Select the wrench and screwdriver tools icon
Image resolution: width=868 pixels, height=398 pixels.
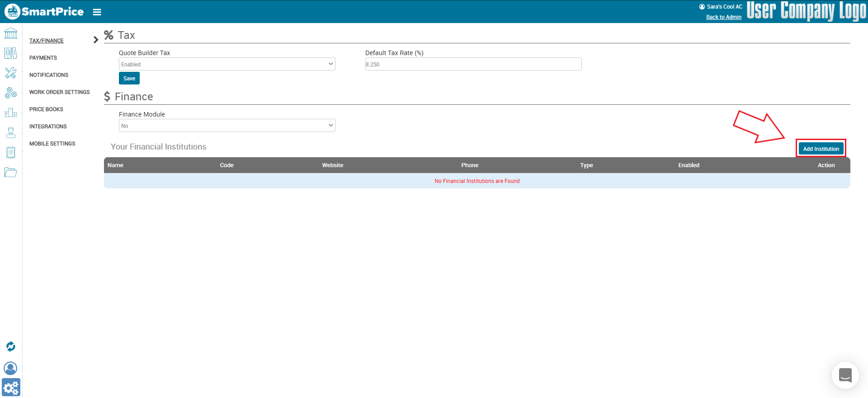(x=11, y=73)
